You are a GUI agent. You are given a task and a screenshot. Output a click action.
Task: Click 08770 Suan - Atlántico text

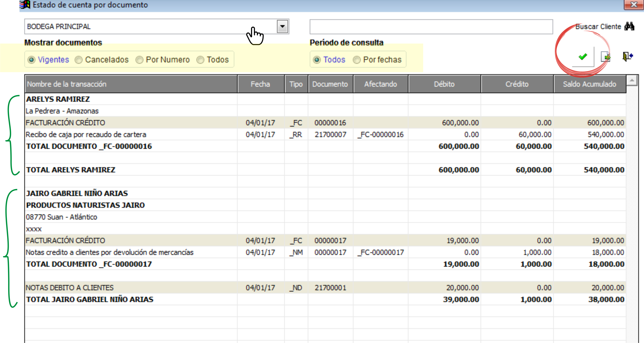pos(62,217)
